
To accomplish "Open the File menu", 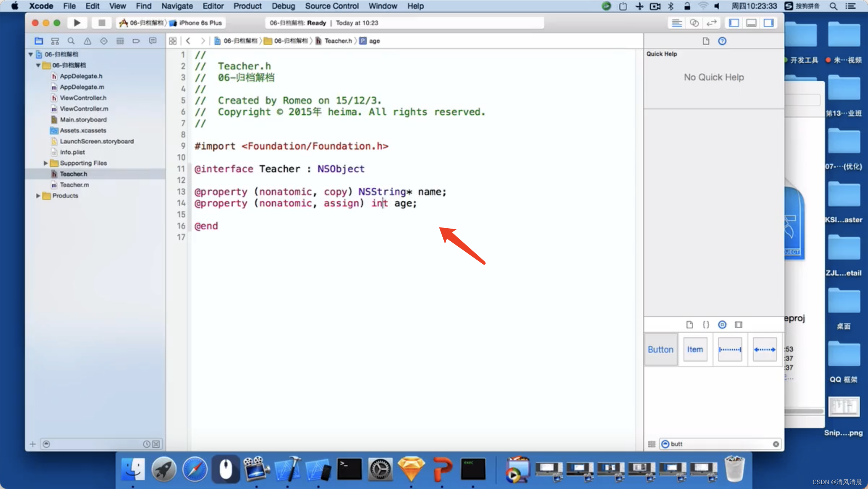I will (69, 6).
